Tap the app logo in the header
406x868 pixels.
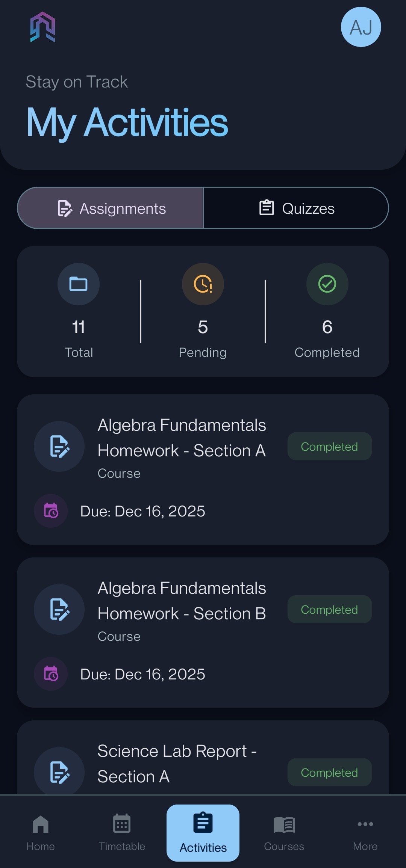[x=43, y=27]
